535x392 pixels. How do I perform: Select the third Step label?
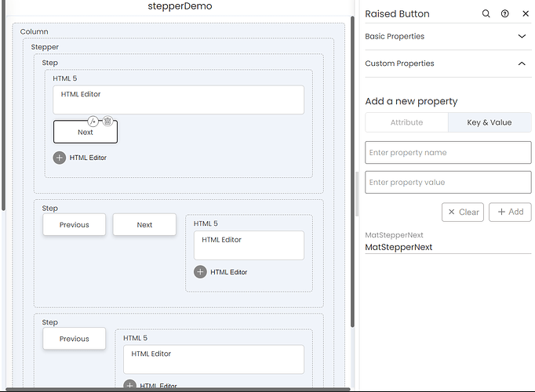50,322
